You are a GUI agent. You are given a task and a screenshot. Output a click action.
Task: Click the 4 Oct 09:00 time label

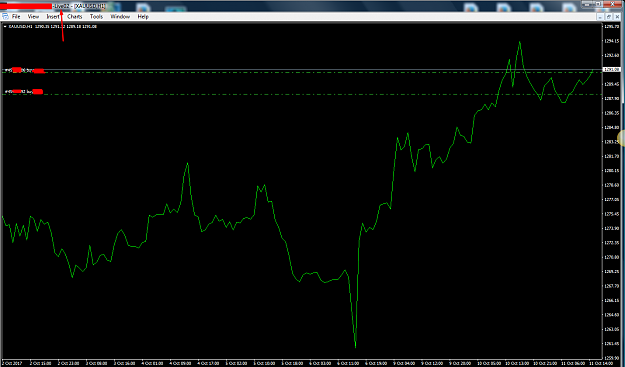point(180,363)
